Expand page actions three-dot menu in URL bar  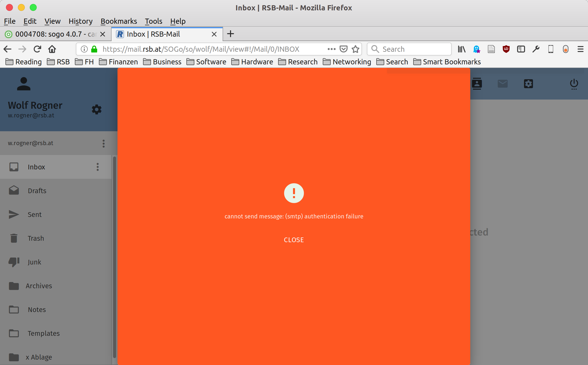pos(331,49)
